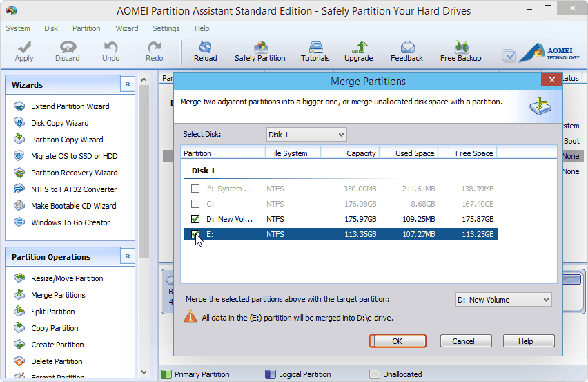Screen dimensions: 588x382
Task: Close the Merge Partitions dialog
Action: 551,79
